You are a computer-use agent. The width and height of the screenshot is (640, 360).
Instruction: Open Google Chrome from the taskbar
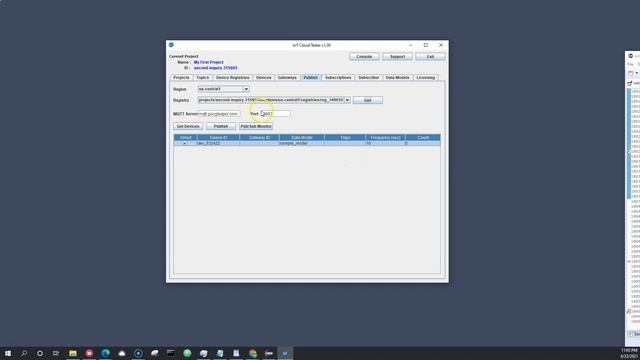tap(253, 353)
